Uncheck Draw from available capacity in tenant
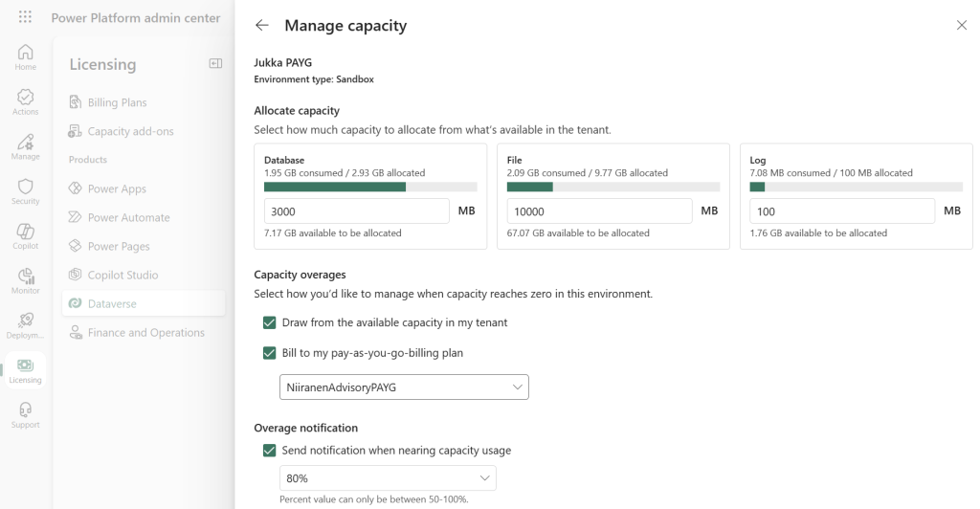The height and width of the screenshot is (509, 980). (x=270, y=322)
